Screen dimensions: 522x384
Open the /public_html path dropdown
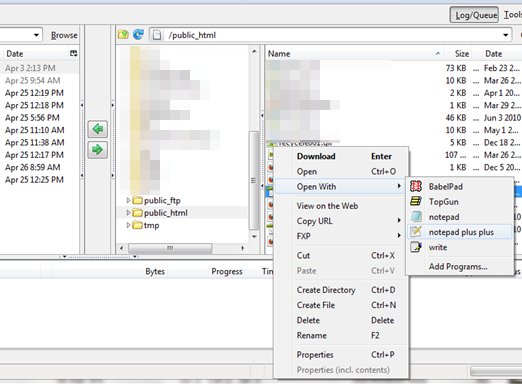506,35
